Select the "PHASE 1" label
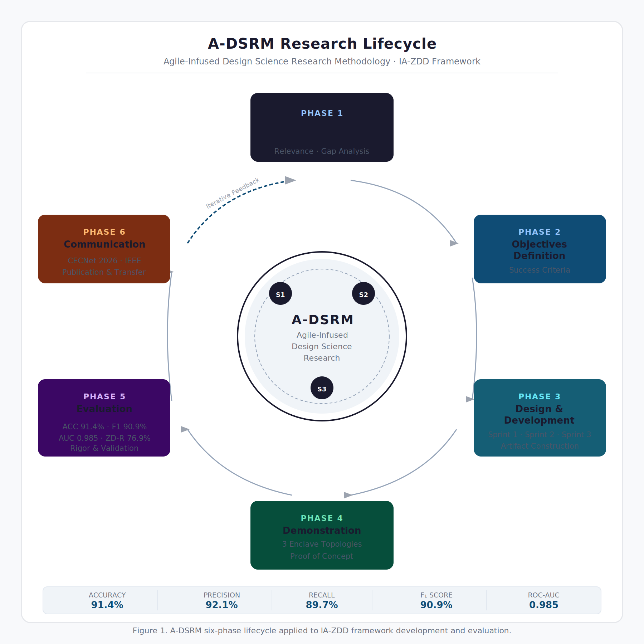The height and width of the screenshot is (644, 644). [322, 113]
